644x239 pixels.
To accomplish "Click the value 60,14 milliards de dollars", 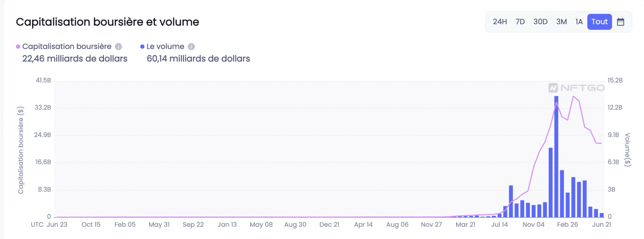I will [198, 59].
